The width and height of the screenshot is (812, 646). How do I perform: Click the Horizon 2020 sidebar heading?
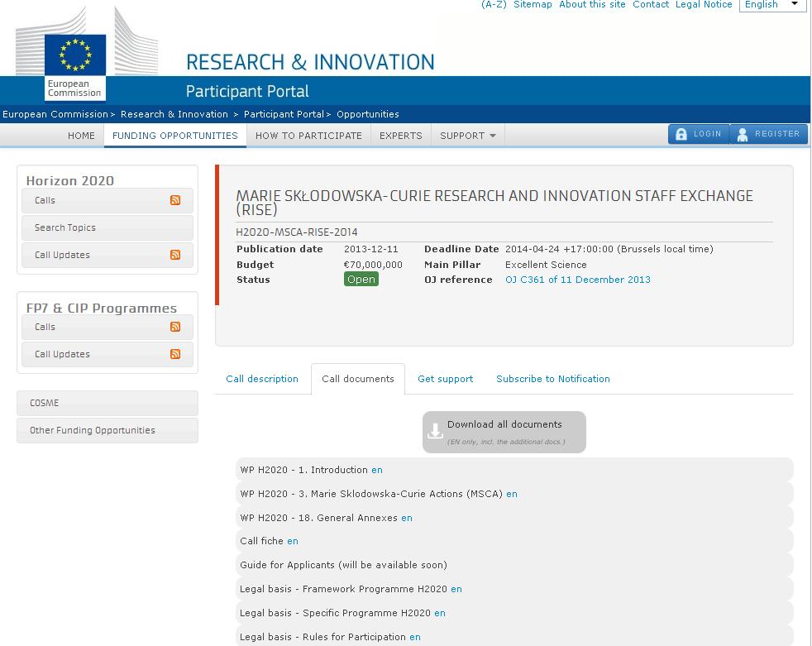coord(70,181)
